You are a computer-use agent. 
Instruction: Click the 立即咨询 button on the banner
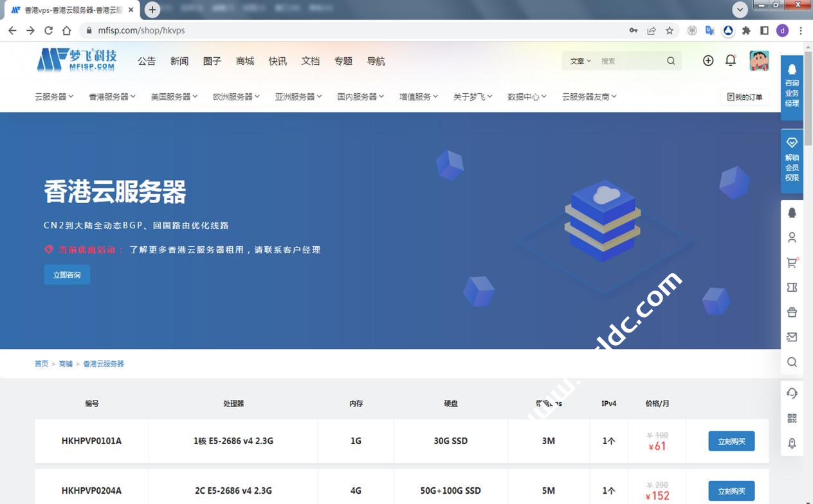coord(67,274)
